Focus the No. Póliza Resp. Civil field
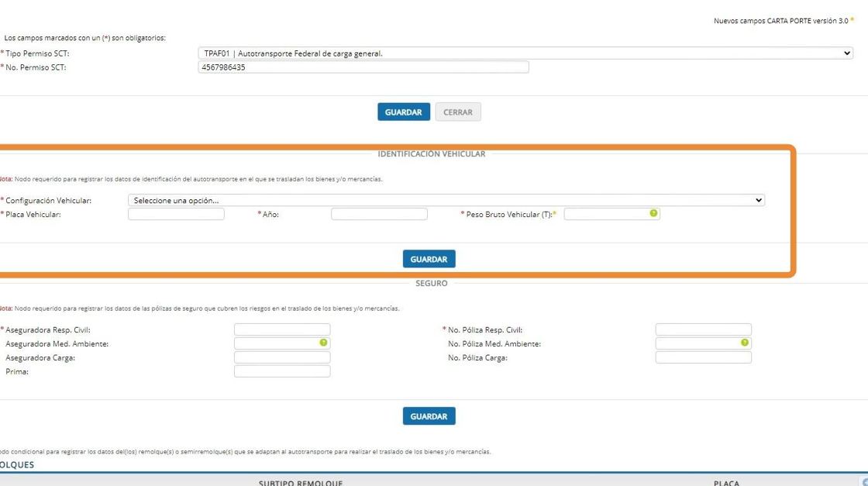 pyautogui.click(x=704, y=329)
